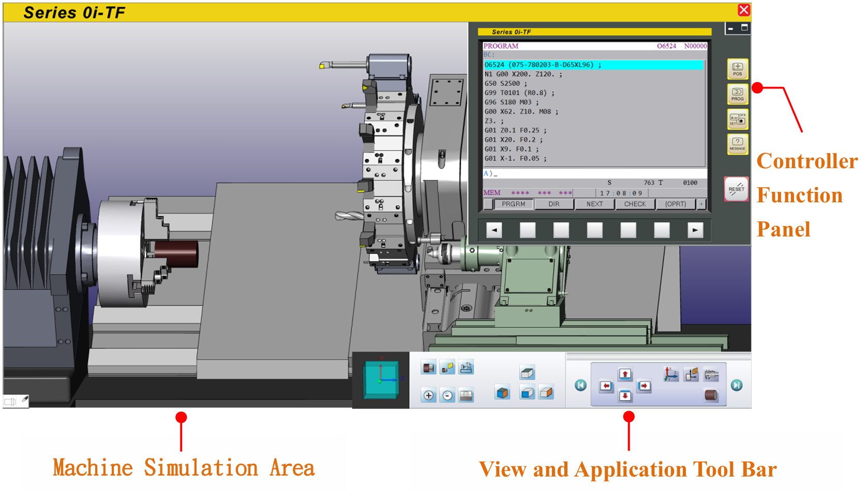
Task: Zoom in with the plus icon
Action: click(x=428, y=396)
